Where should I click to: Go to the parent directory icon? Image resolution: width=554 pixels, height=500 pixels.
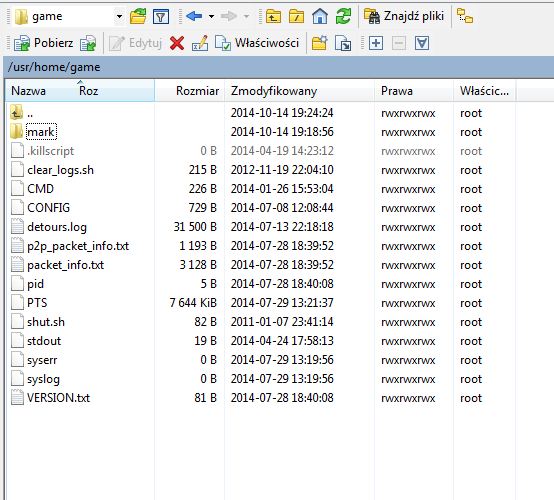(x=273, y=16)
